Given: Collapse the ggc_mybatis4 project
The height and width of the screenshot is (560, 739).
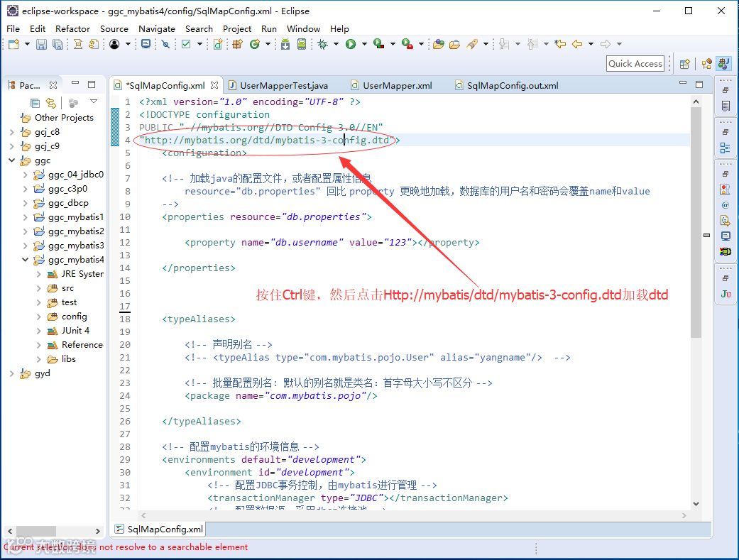Looking at the screenshot, I should (x=26, y=260).
